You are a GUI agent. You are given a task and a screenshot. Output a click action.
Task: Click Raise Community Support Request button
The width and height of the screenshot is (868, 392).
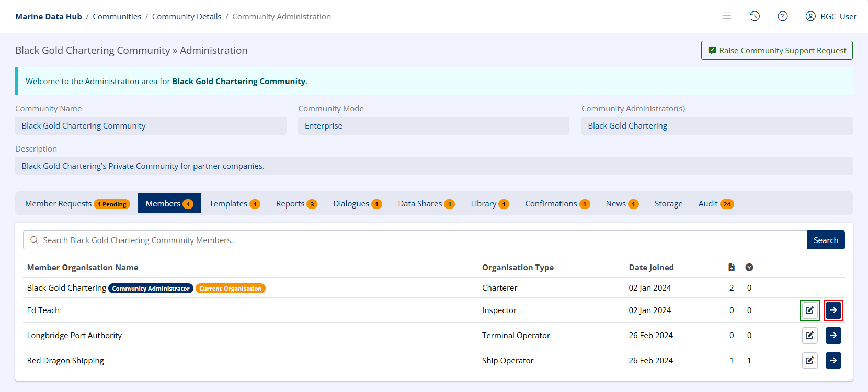point(776,50)
